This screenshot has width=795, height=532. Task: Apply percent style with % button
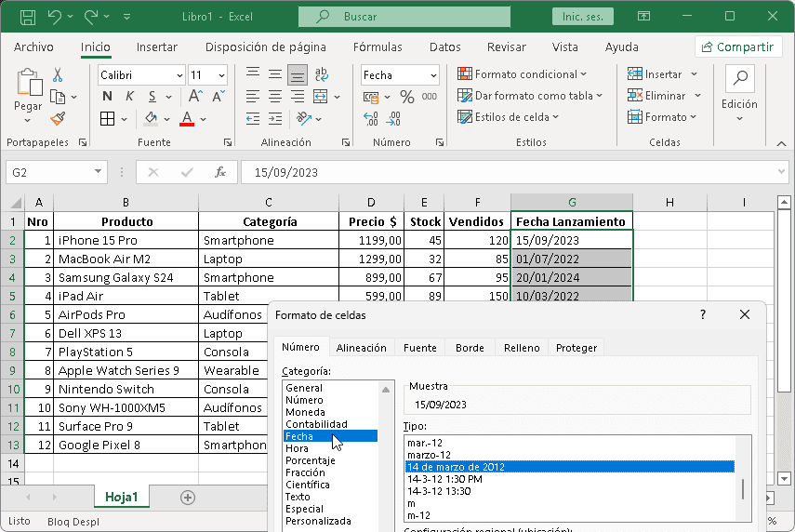point(406,97)
